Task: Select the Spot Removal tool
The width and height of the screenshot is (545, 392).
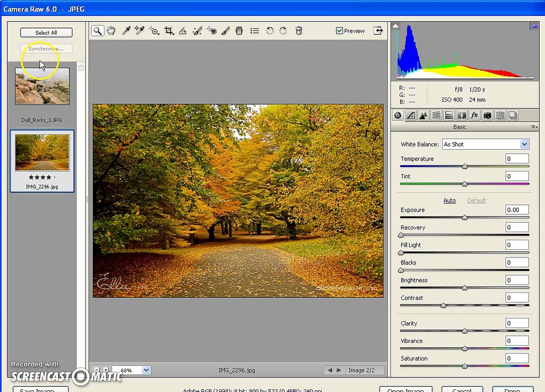Action: (197, 30)
